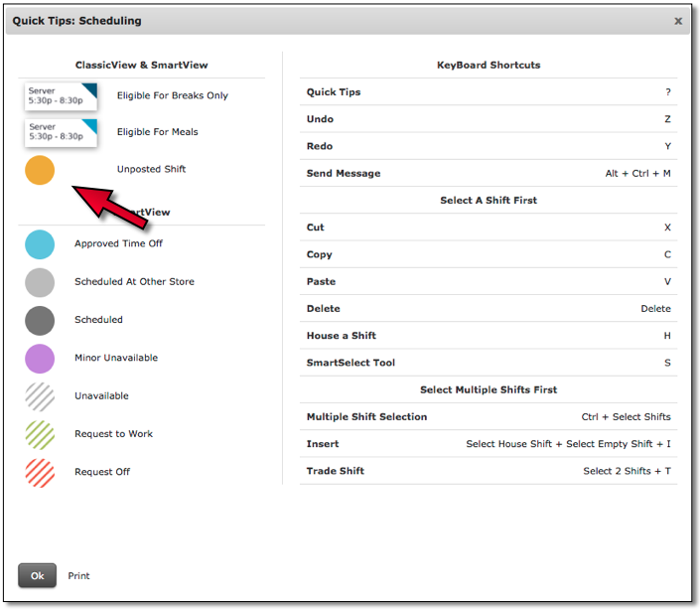The height and width of the screenshot is (610, 700).
Task: Click the Select 2 Shifts + T text
Action: click(627, 471)
